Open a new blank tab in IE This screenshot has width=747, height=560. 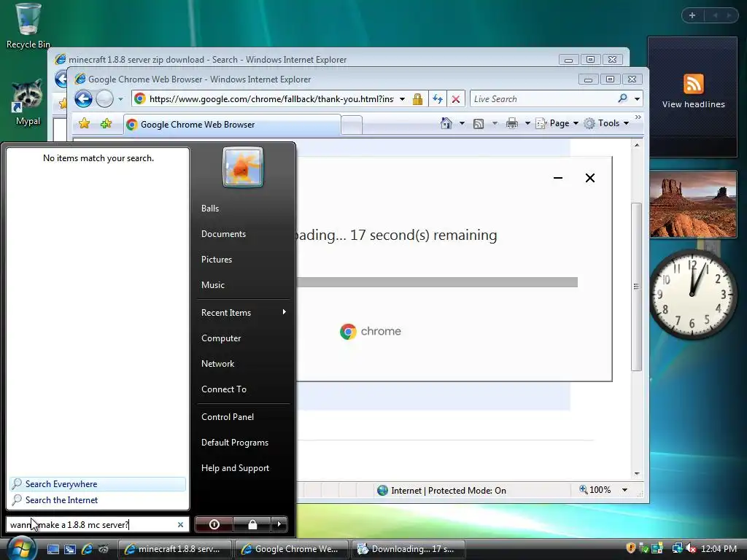tap(352, 125)
